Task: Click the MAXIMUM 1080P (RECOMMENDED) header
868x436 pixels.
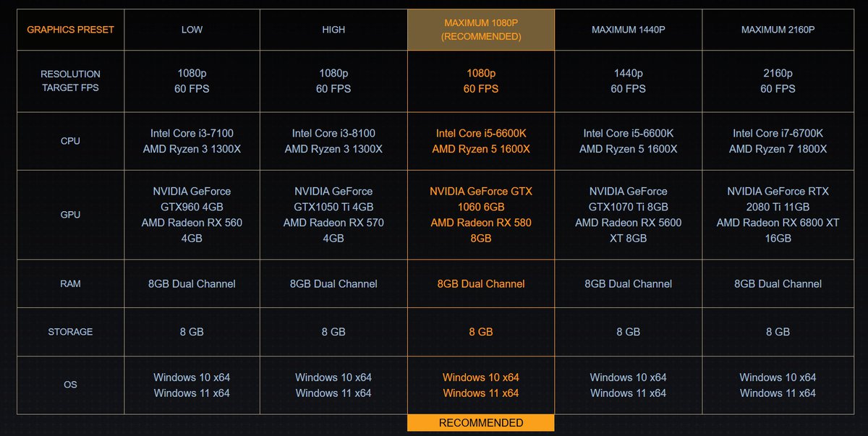Action: (x=481, y=30)
